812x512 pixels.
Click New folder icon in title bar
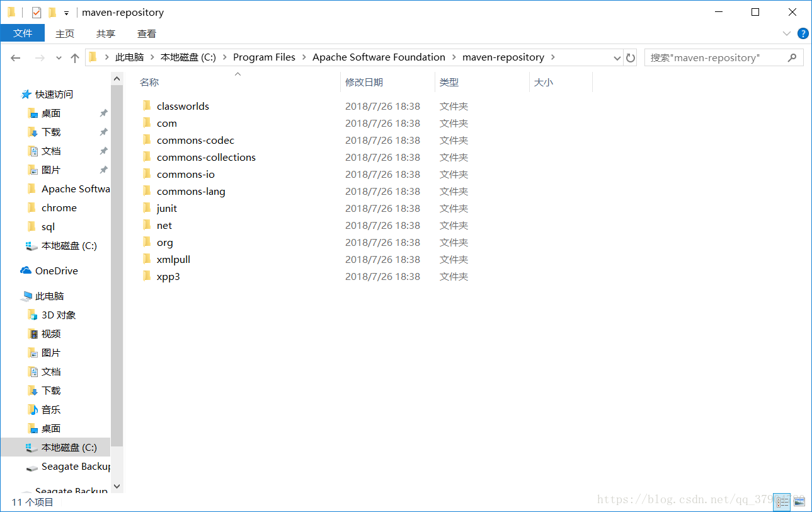[52, 12]
